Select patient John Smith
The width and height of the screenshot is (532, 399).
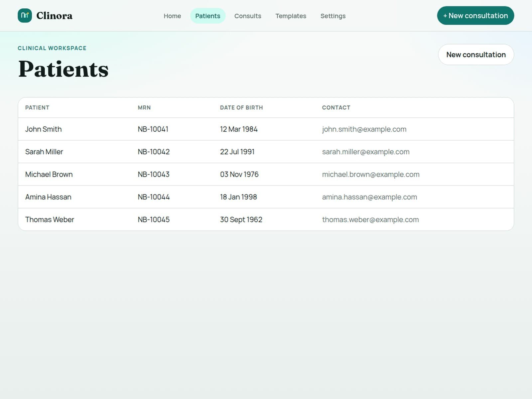[x=43, y=129]
